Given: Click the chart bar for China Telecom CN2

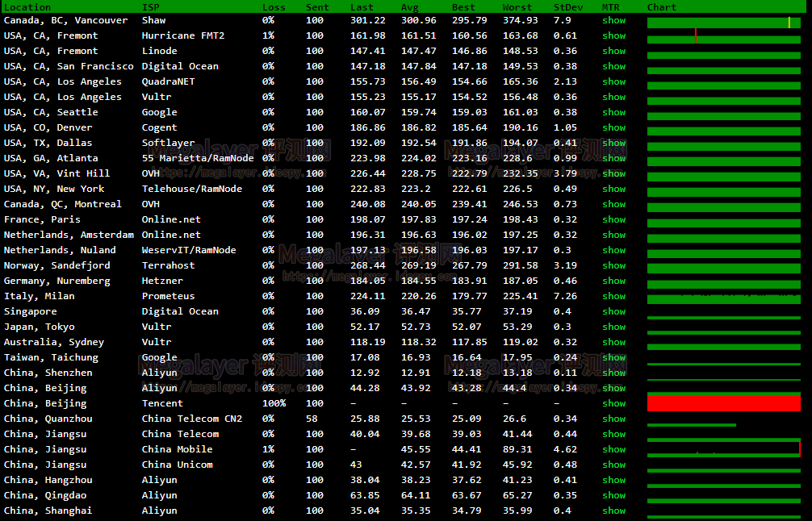Looking at the screenshot, I should coord(692,425).
